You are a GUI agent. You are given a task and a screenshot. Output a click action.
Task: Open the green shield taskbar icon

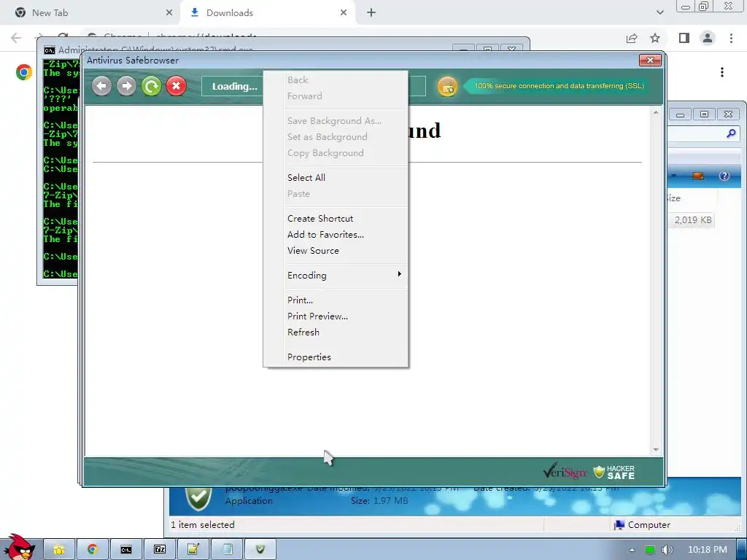click(x=260, y=550)
